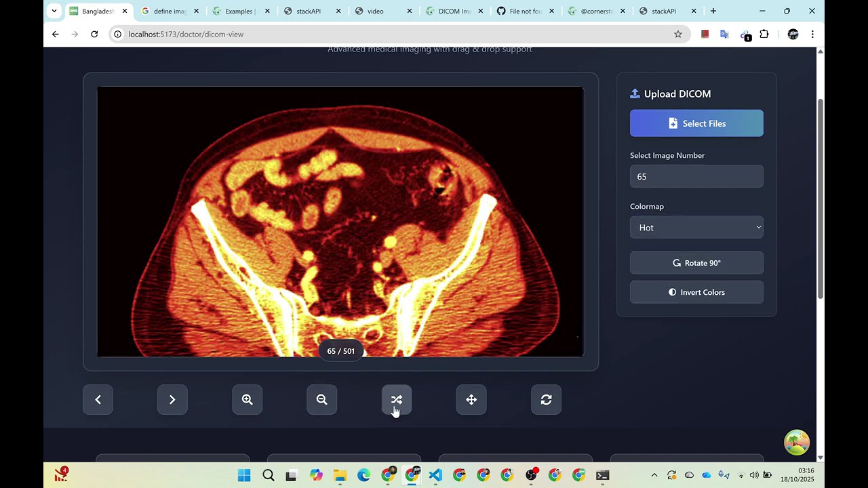The image size is (868, 488).
Task: Click the shuffle crossed-arrows tool button
Action: 397,400
